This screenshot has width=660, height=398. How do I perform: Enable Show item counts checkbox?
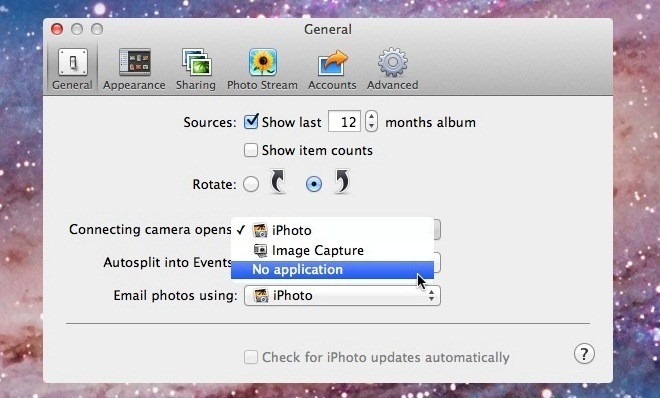pos(251,150)
